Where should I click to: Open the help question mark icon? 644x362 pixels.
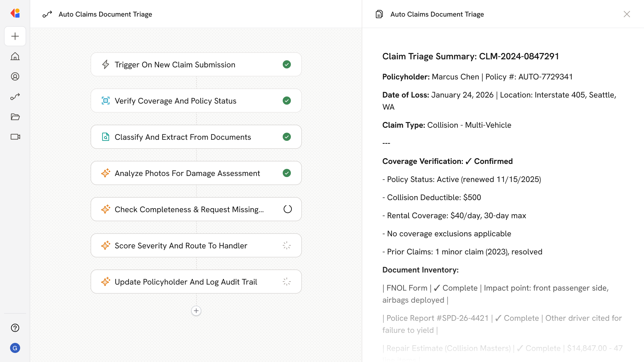point(15,328)
